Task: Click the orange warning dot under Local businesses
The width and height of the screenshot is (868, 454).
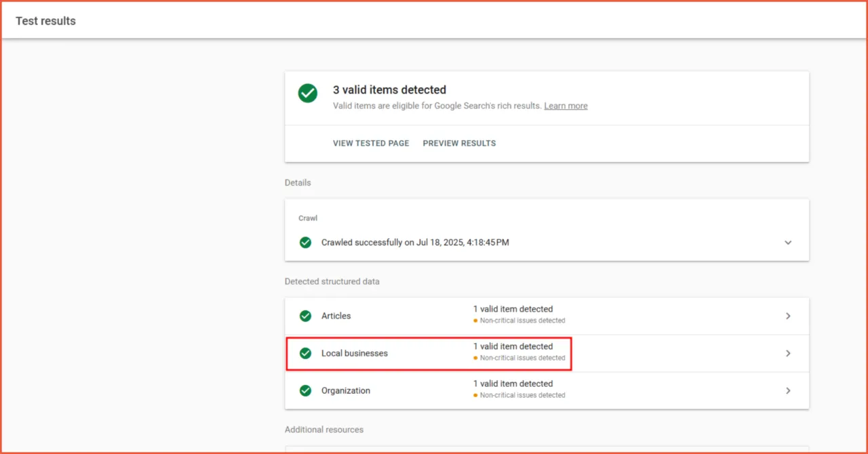Action: [x=476, y=358]
